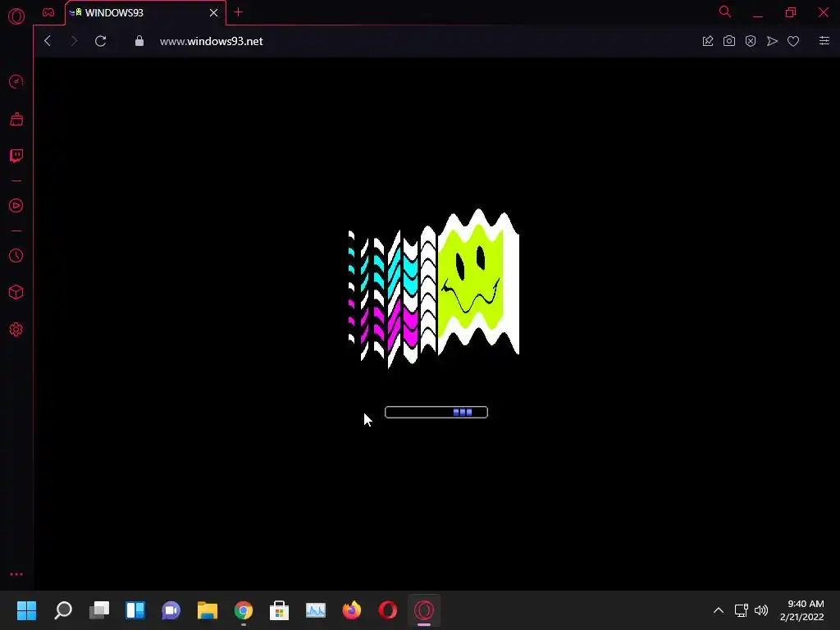This screenshot has width=840, height=630.
Task: Open Windows taskbar search
Action: (63, 610)
